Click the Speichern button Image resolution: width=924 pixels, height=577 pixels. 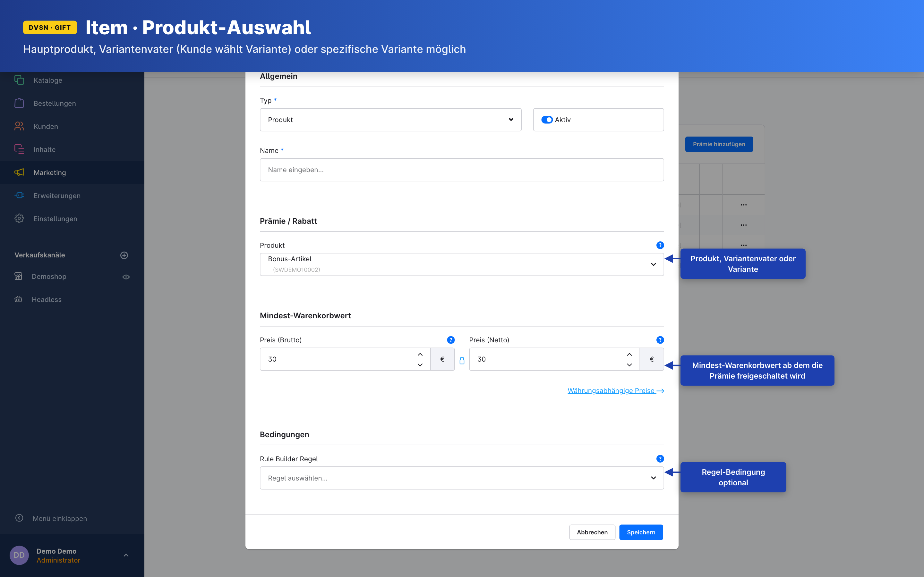coord(641,532)
